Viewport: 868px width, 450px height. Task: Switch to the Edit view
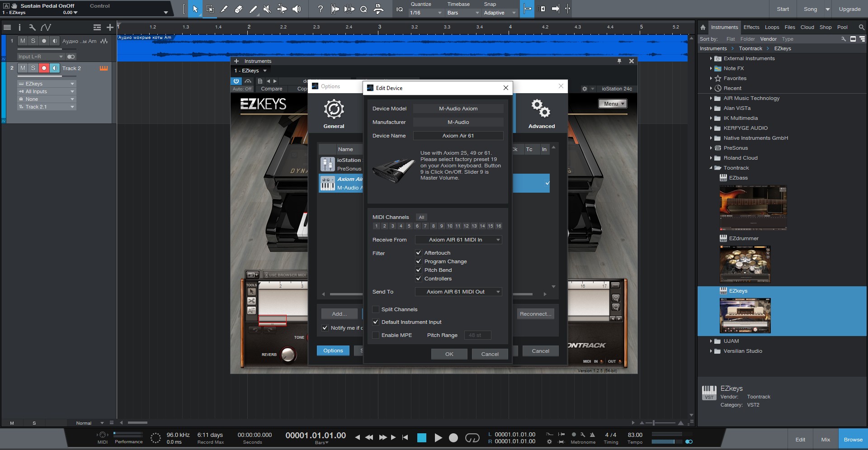coord(800,439)
